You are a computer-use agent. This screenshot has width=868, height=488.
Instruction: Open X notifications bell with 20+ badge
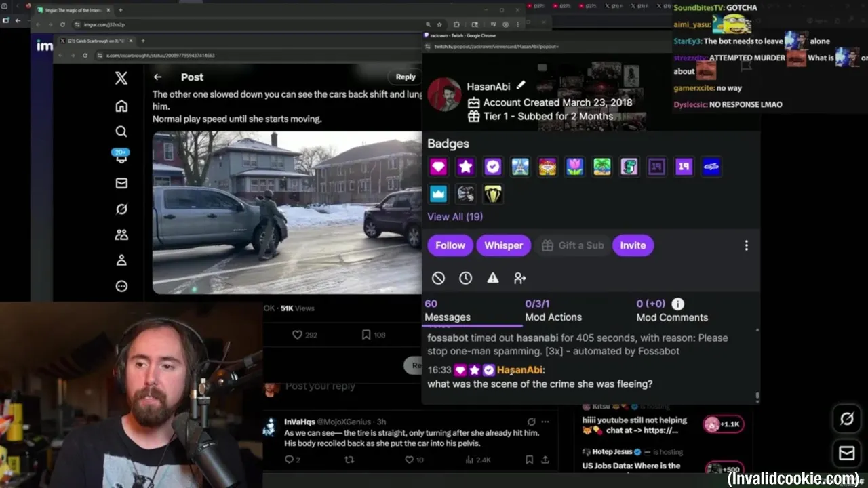pyautogui.click(x=121, y=157)
